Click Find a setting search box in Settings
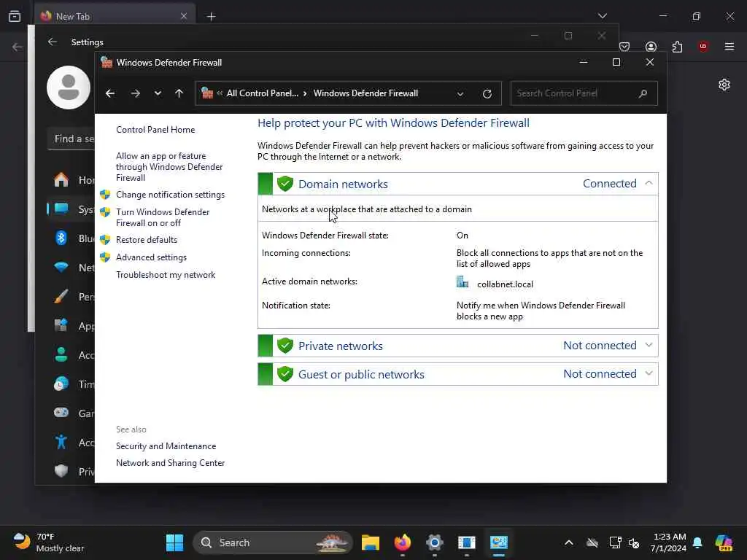The height and width of the screenshot is (560, 747). 71,139
